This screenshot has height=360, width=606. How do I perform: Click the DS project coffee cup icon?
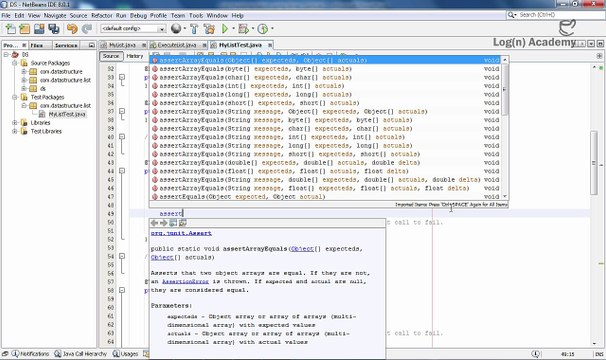point(15,55)
